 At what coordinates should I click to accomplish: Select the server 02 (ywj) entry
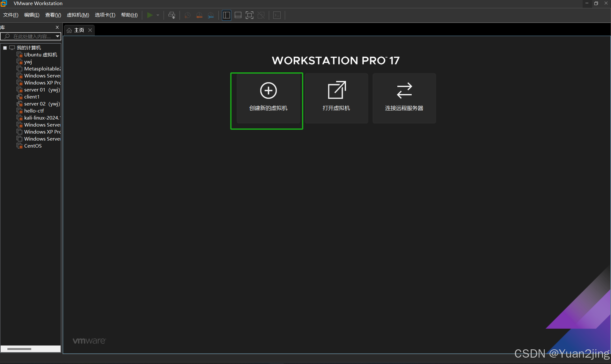tap(42, 104)
